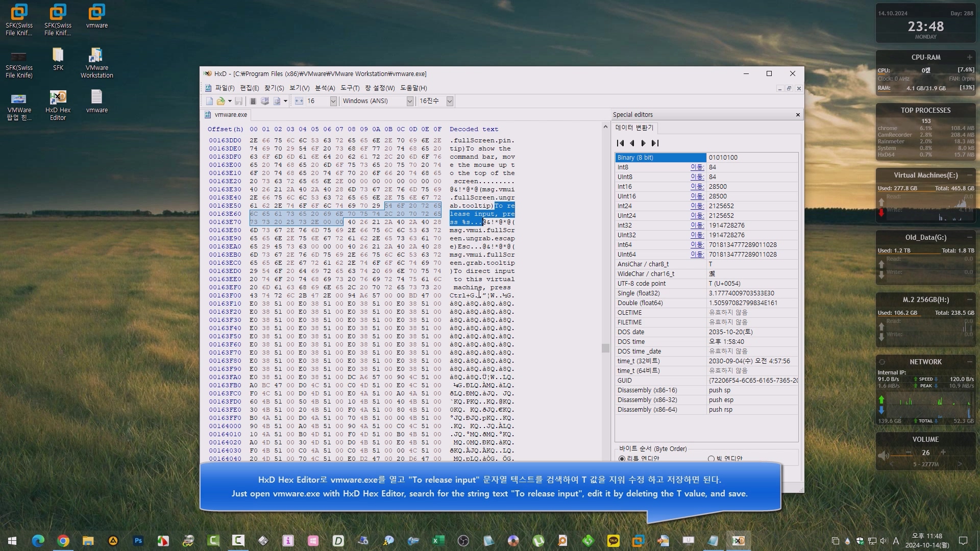The width and height of the screenshot is (980, 551).
Task: Click the mute speaker icon in VOLUME widget
Action: (883, 455)
